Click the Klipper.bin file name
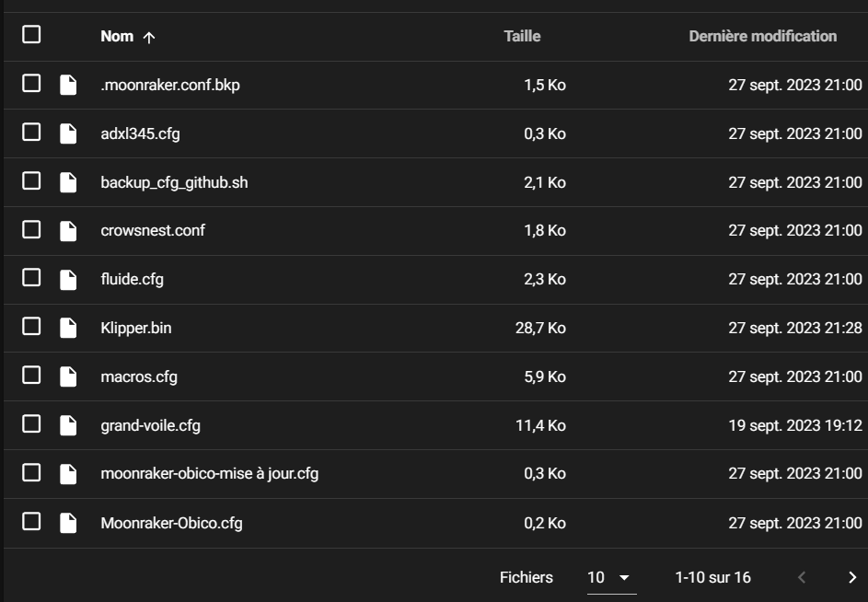868x602 pixels. point(136,328)
